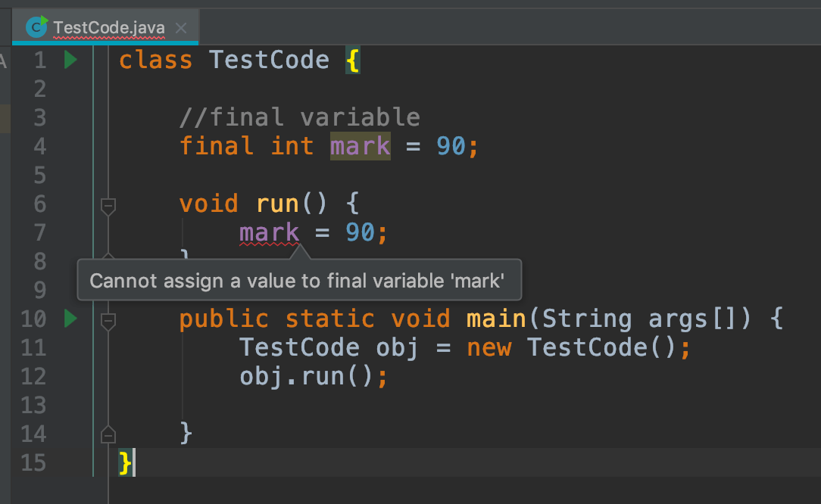The width and height of the screenshot is (821, 504).
Task: Toggle code folding for the run method
Action: [x=108, y=204]
